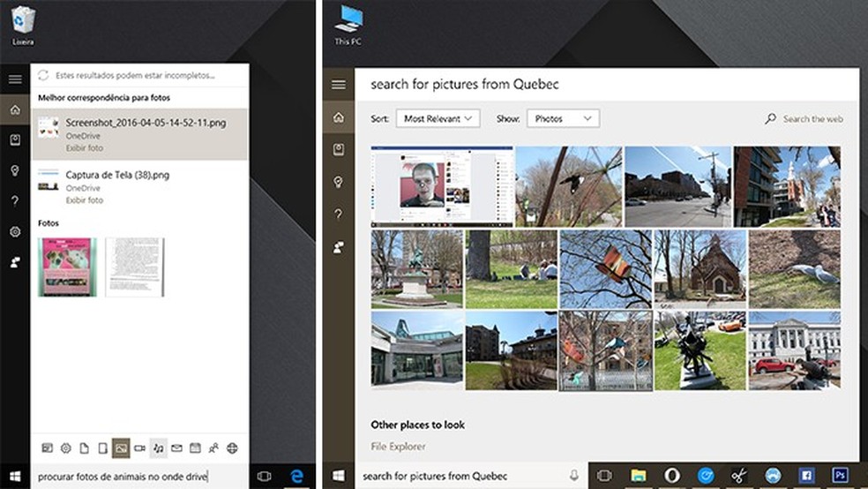This screenshot has height=489, width=868.
Task: Filter the left search results by Music
Action: tap(158, 448)
